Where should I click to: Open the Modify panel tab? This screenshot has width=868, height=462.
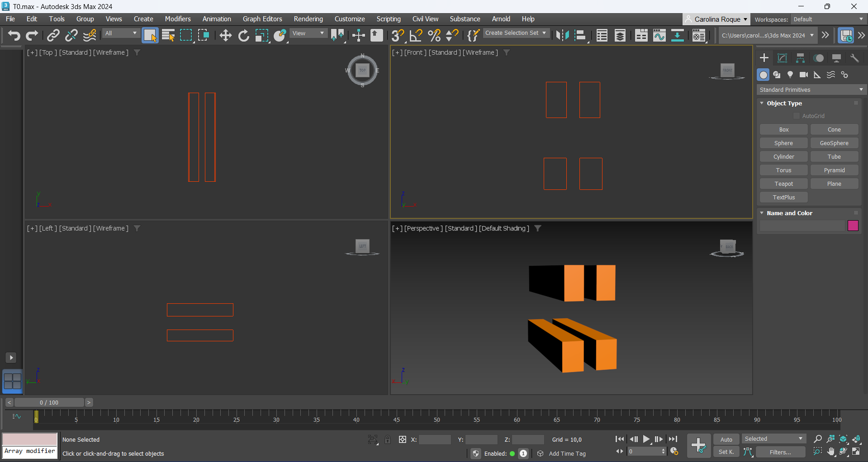(782, 58)
